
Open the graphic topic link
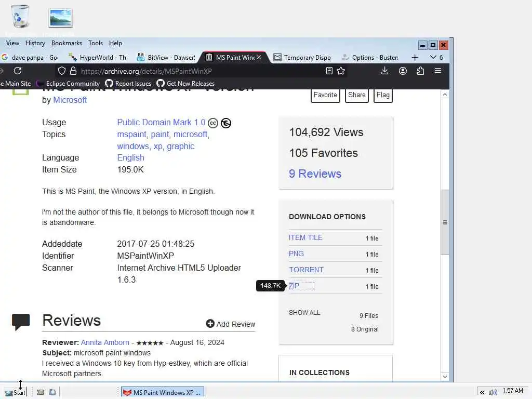tap(180, 146)
